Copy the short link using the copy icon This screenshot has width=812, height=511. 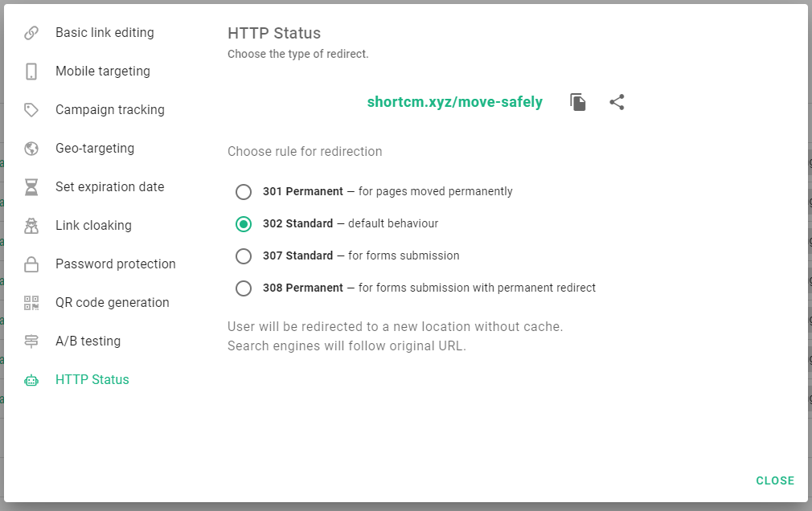[x=577, y=101]
